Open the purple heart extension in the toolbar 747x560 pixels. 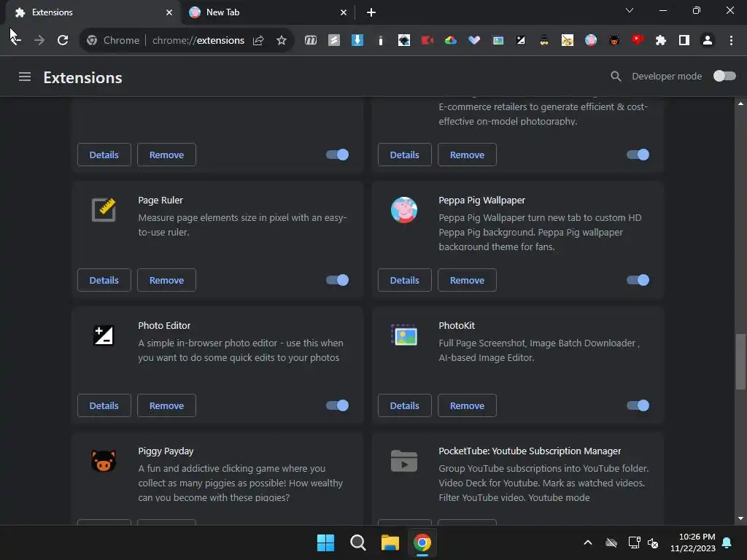(474, 41)
